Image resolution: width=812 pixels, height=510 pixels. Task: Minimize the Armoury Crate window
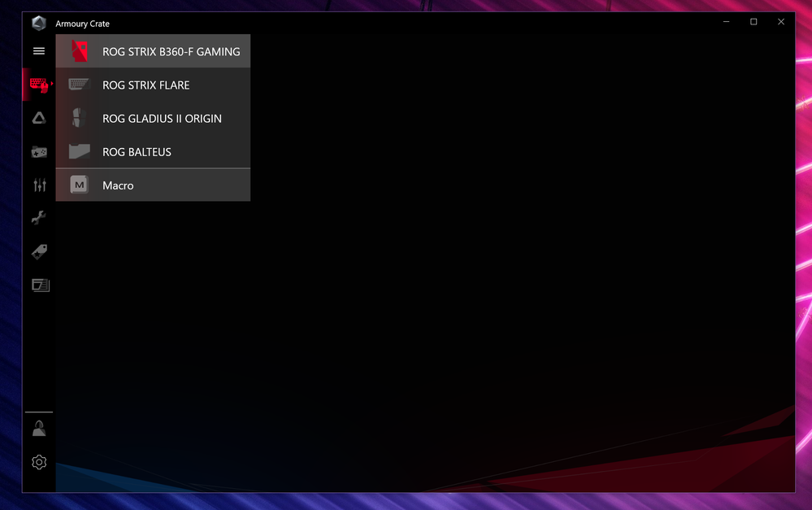pyautogui.click(x=726, y=22)
